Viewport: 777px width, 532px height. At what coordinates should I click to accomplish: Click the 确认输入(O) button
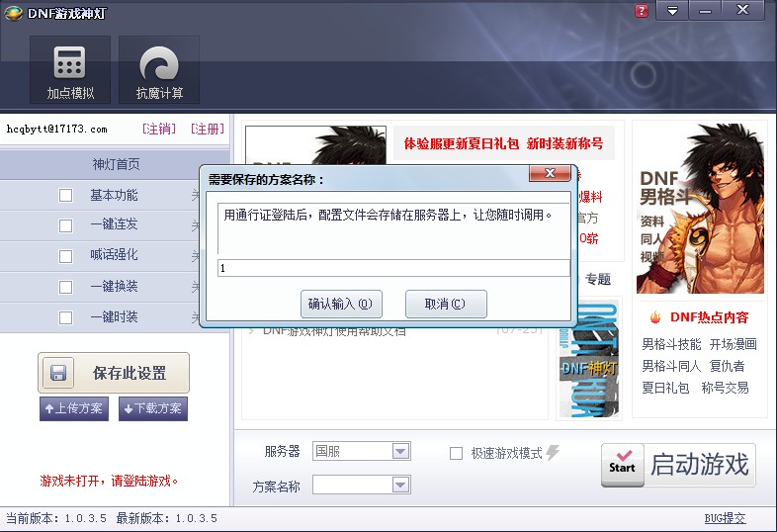point(341,304)
